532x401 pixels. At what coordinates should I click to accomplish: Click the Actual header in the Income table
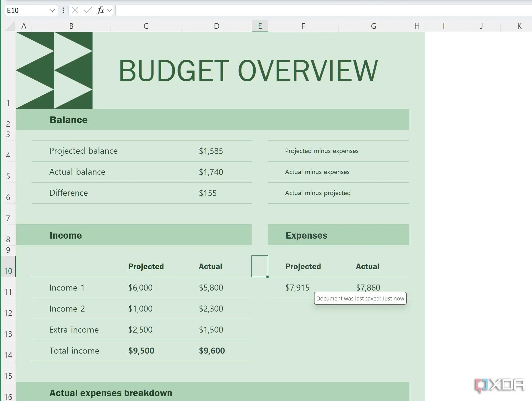(x=210, y=267)
